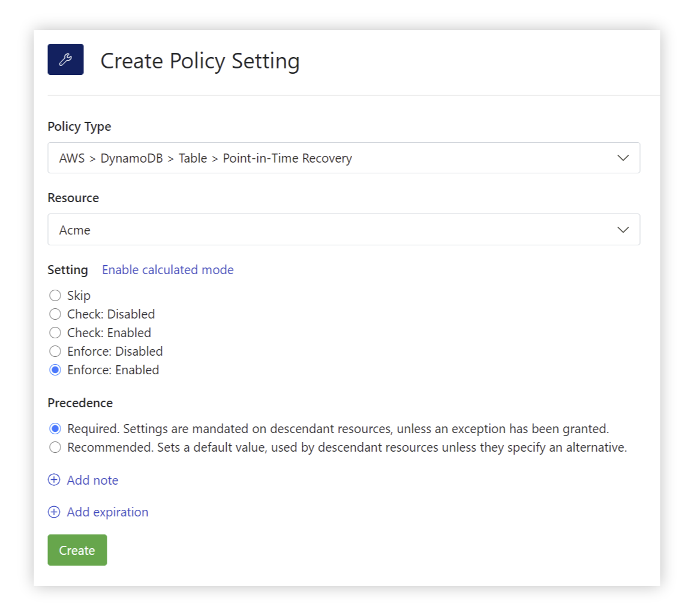The image size is (694, 616).
Task: Open the Resource dropdown showing Acme
Action: pyautogui.click(x=344, y=230)
